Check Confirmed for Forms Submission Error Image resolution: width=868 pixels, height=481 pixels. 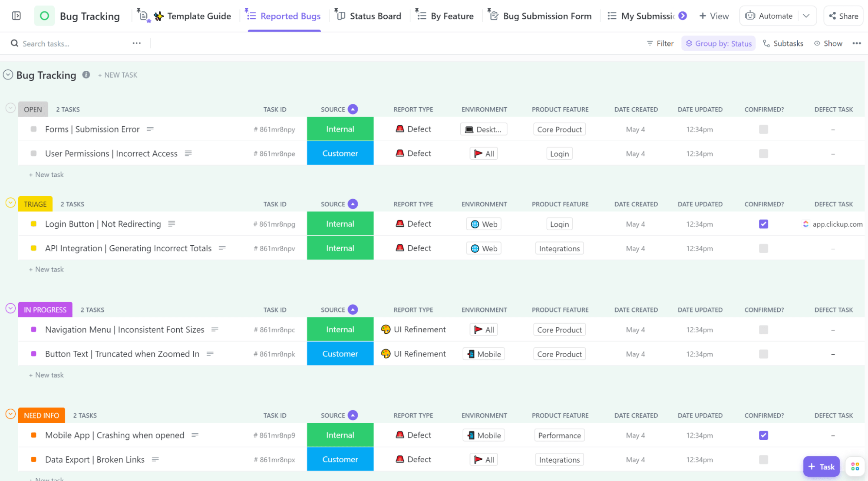coord(763,129)
